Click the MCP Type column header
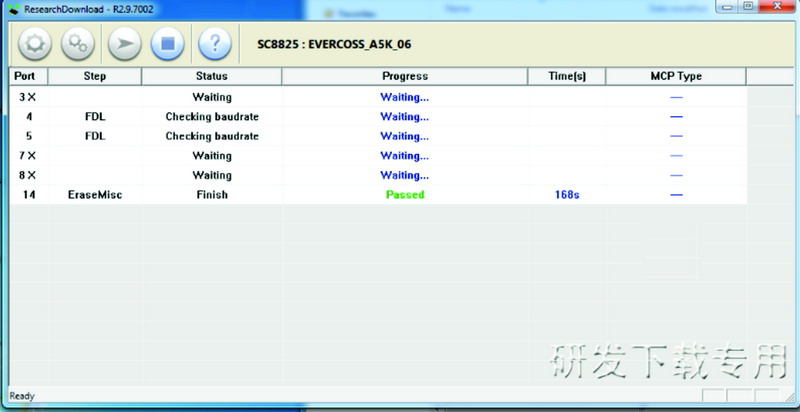 tap(676, 76)
